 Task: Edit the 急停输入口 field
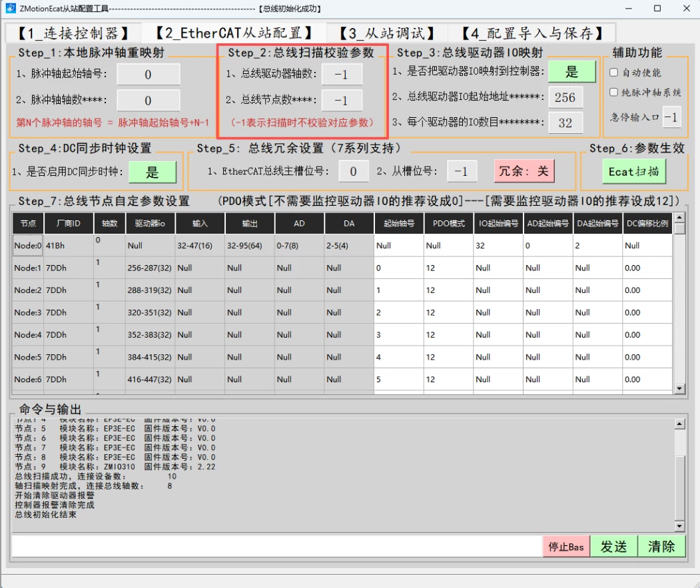pyautogui.click(x=671, y=117)
